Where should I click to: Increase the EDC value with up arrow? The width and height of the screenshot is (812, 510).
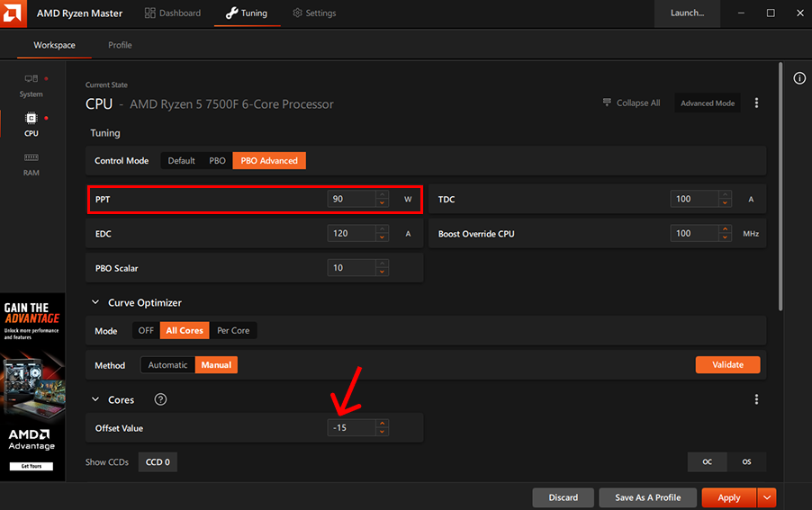[x=383, y=229]
